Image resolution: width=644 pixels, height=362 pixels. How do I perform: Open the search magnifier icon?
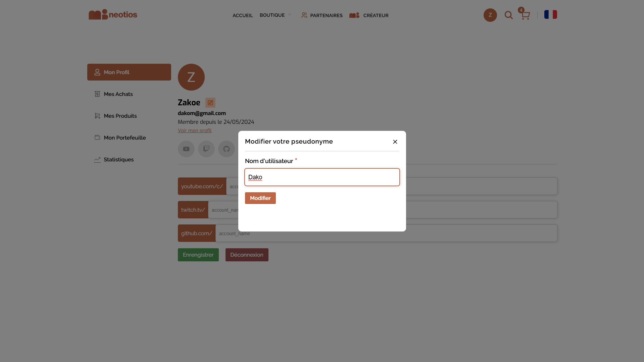click(508, 15)
